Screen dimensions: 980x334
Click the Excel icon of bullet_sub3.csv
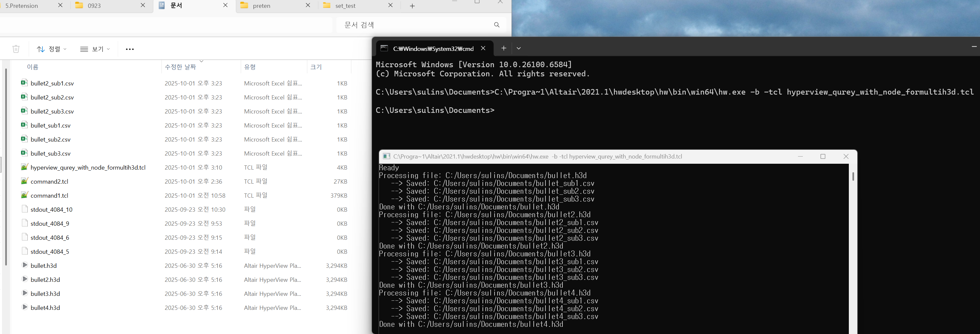tap(24, 153)
